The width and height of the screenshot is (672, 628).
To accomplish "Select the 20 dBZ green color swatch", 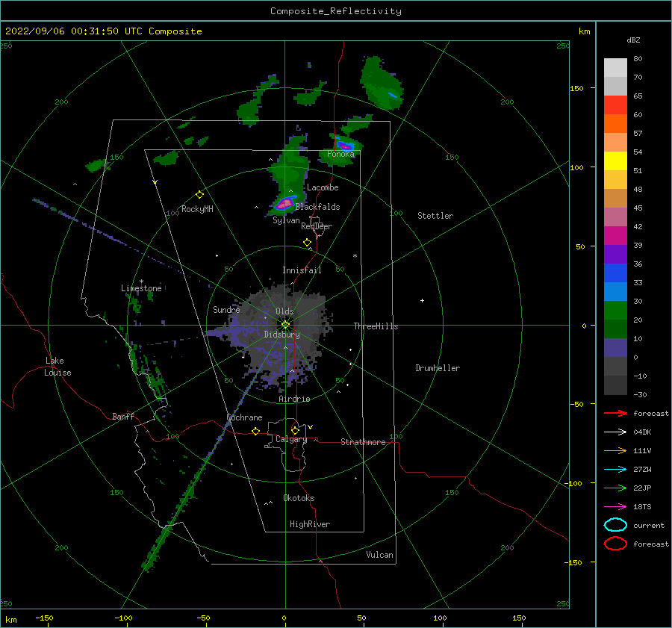I will pyautogui.click(x=615, y=311).
